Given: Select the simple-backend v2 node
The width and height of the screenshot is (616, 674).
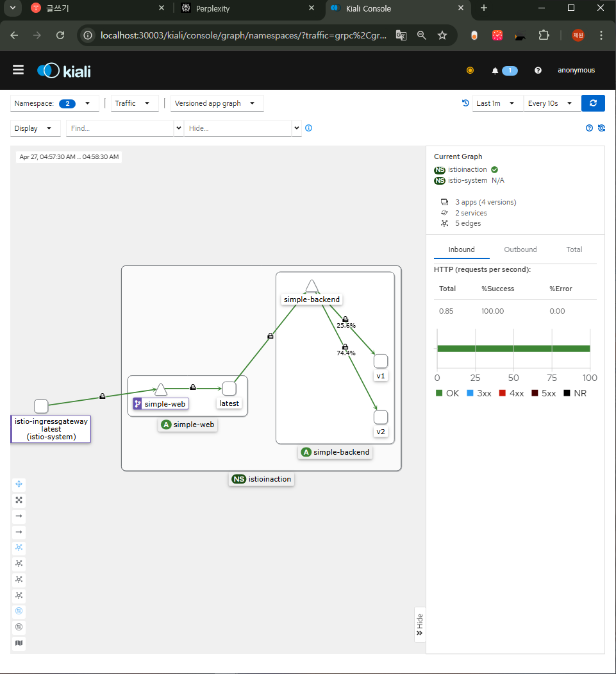Looking at the screenshot, I should tap(381, 417).
